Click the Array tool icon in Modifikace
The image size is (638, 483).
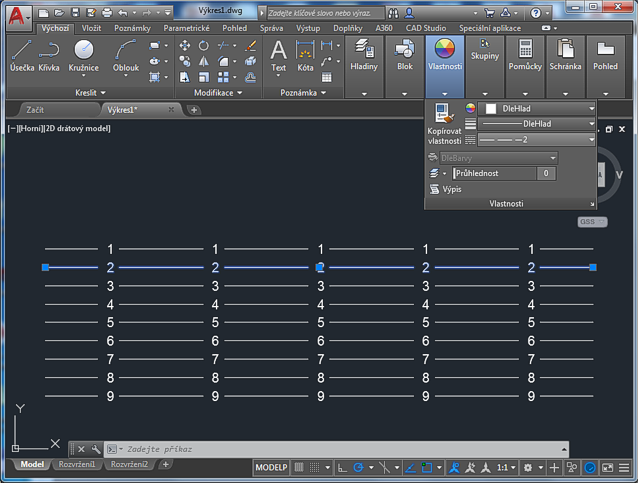coord(223,77)
